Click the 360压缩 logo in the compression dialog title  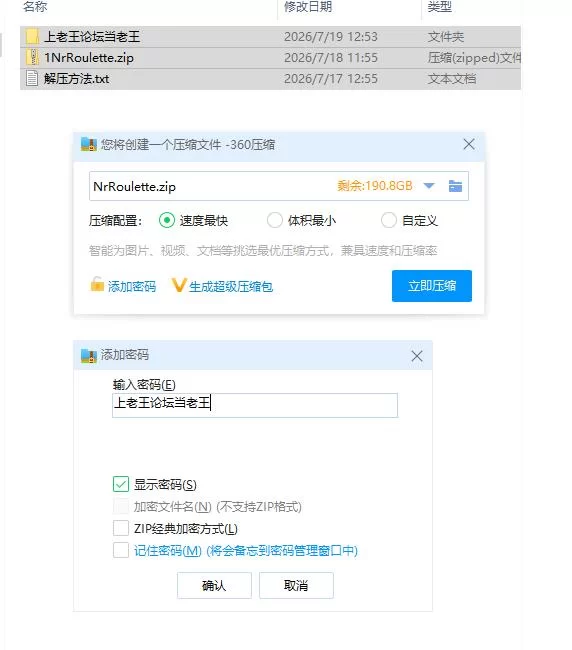click(89, 144)
